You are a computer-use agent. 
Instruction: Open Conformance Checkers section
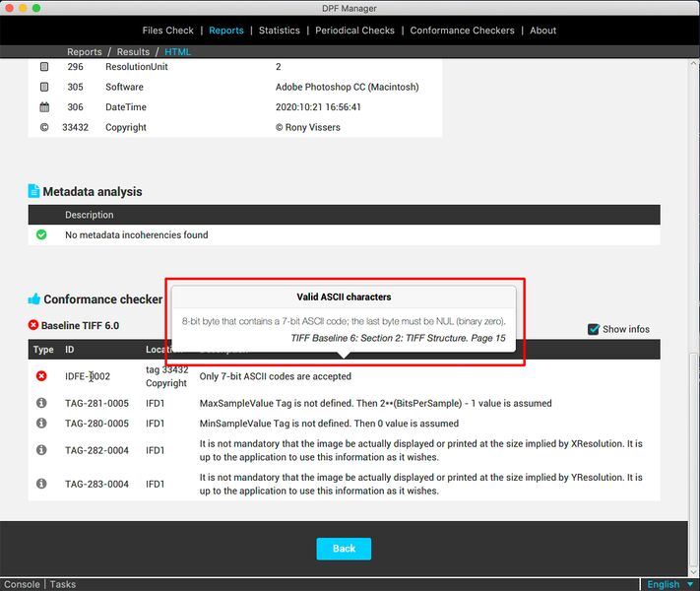click(462, 31)
